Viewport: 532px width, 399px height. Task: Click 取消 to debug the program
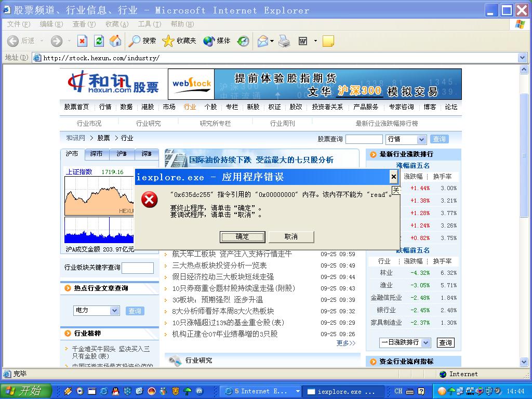point(291,237)
